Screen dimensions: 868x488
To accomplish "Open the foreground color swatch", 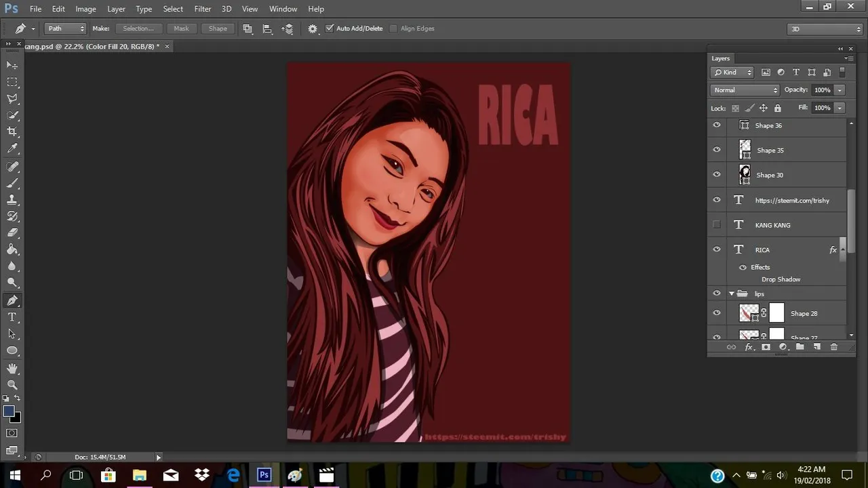I will pos(9,411).
